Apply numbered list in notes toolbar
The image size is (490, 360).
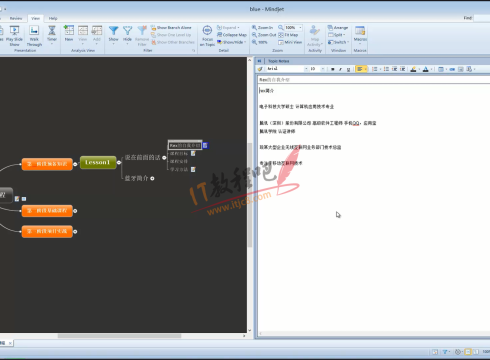[386, 69]
